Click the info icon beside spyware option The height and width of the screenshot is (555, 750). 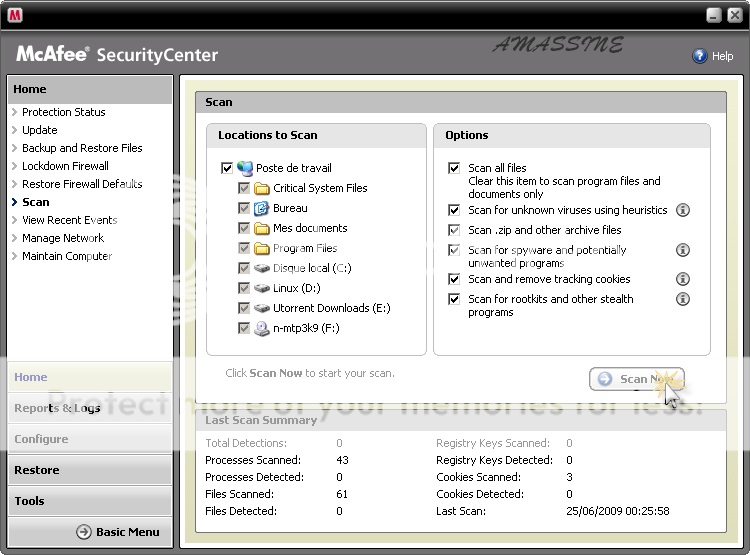tap(683, 250)
